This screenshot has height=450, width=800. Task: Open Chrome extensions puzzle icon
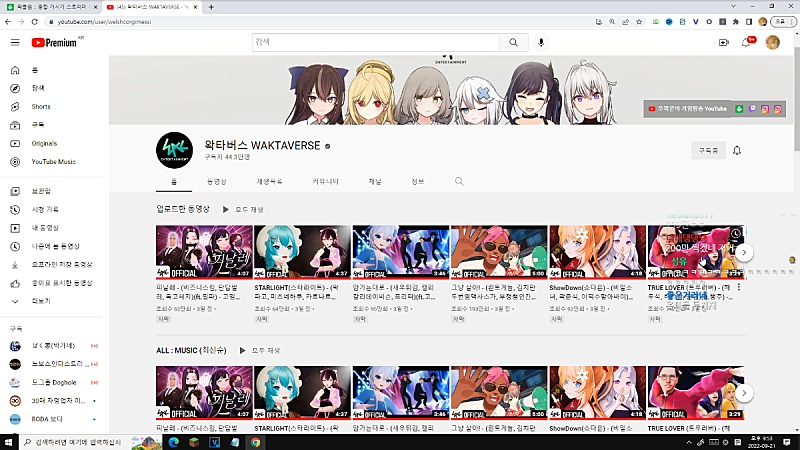click(x=736, y=22)
